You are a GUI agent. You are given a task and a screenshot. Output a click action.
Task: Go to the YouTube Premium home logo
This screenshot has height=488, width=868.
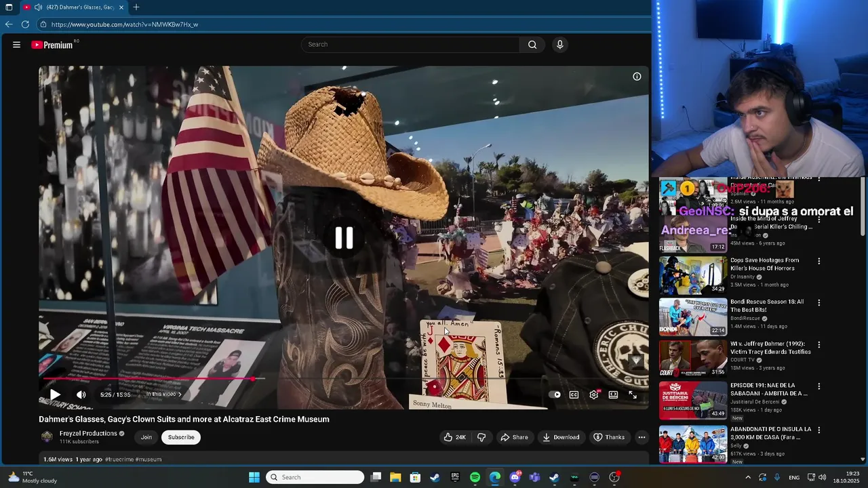click(x=52, y=45)
